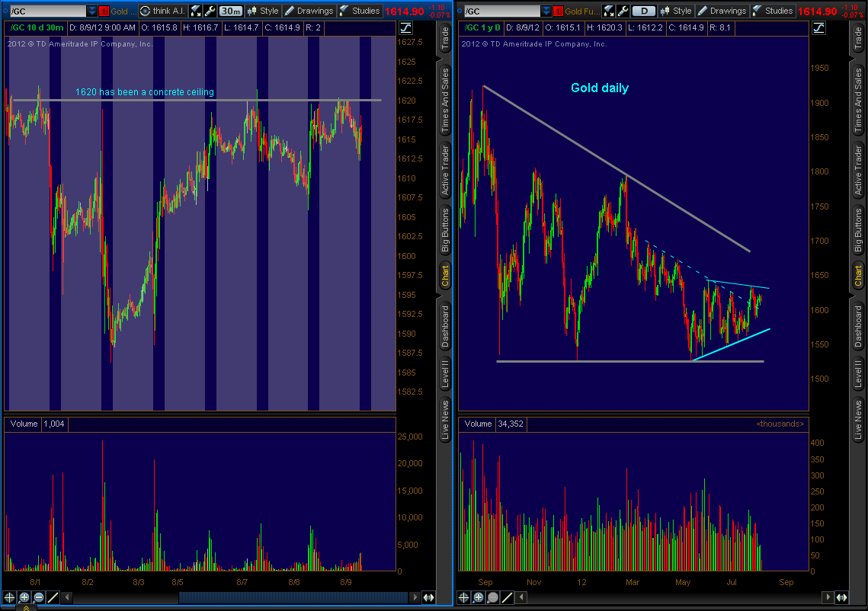Click the /GC symbol input field on left chart
Screen dimensions: 868x611
tap(46, 11)
